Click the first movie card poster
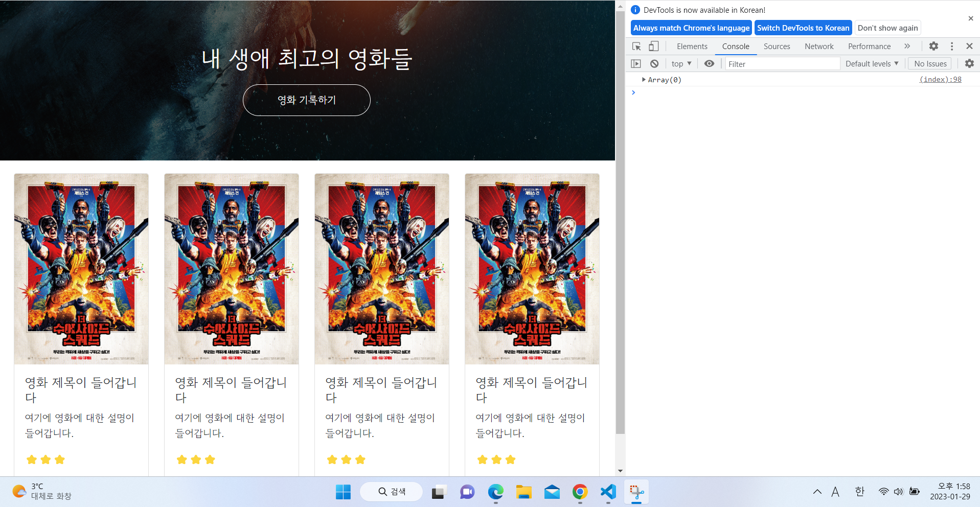Screen dimensions: 980x507 [x=81, y=269]
